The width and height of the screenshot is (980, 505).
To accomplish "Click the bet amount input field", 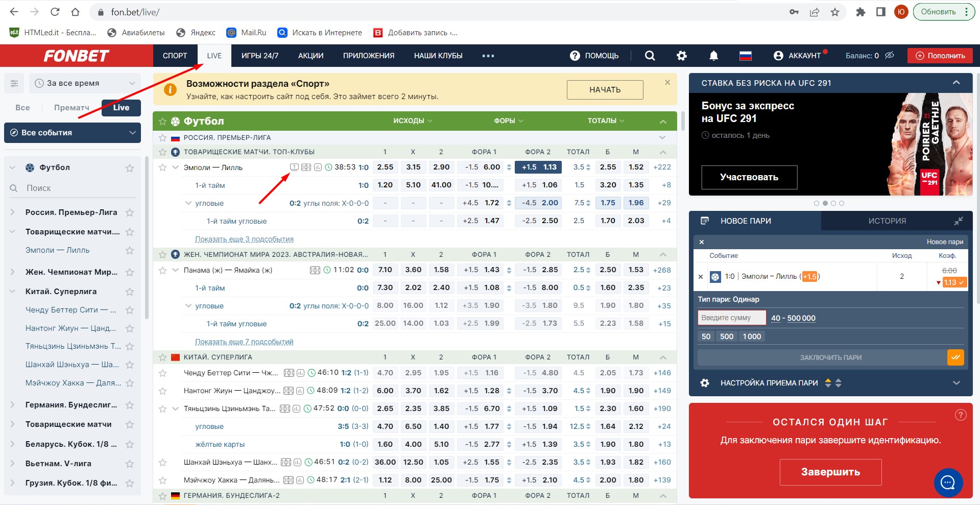I will point(731,318).
